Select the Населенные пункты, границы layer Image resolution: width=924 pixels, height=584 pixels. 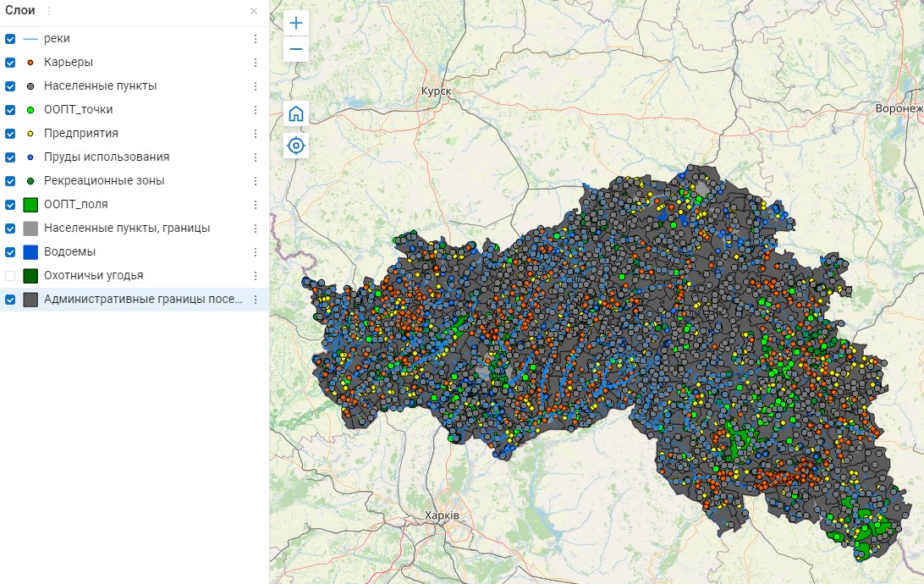[x=127, y=229]
